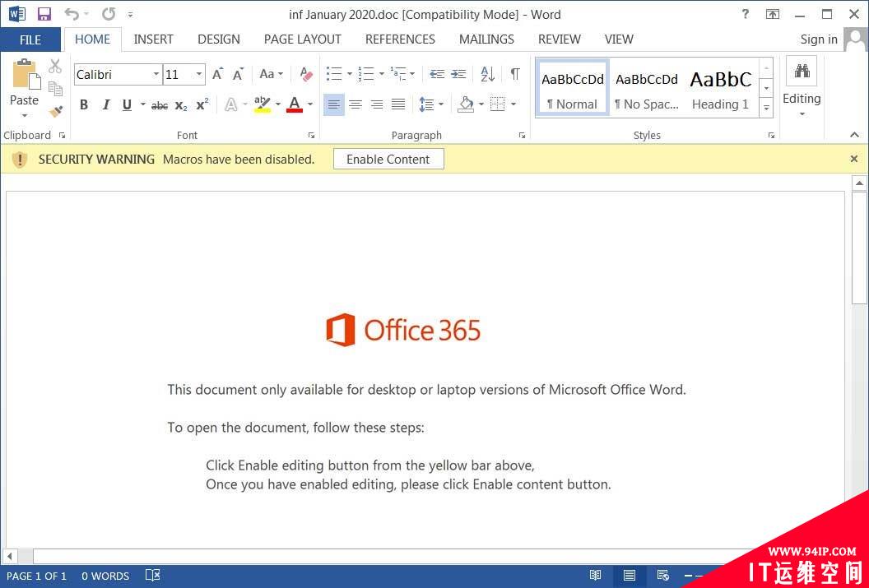Undo the last action
This screenshot has width=869, height=588.
click(x=72, y=15)
